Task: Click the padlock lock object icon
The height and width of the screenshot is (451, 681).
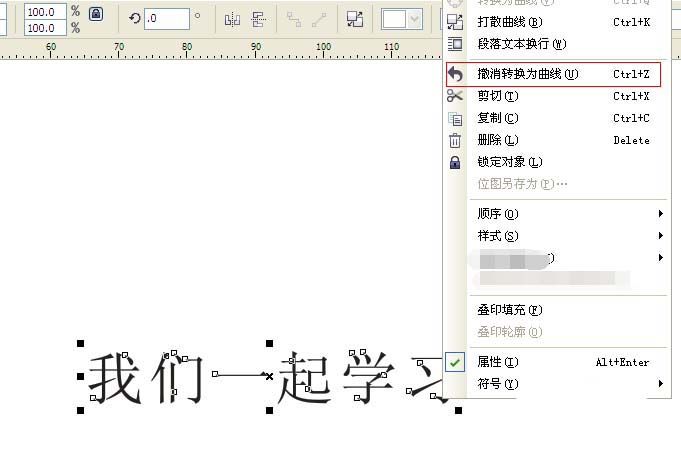Action: coord(455,162)
